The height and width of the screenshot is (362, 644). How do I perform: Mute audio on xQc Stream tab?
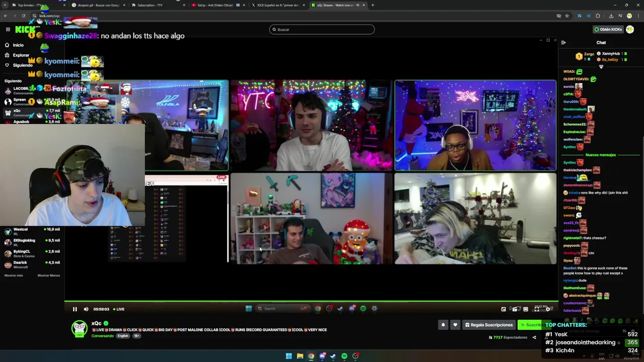(358, 5)
